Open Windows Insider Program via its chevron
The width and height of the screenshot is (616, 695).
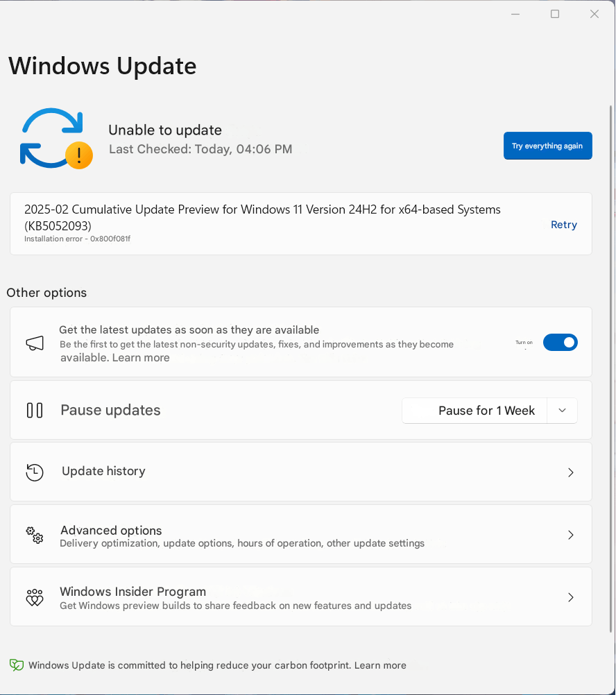(x=571, y=597)
